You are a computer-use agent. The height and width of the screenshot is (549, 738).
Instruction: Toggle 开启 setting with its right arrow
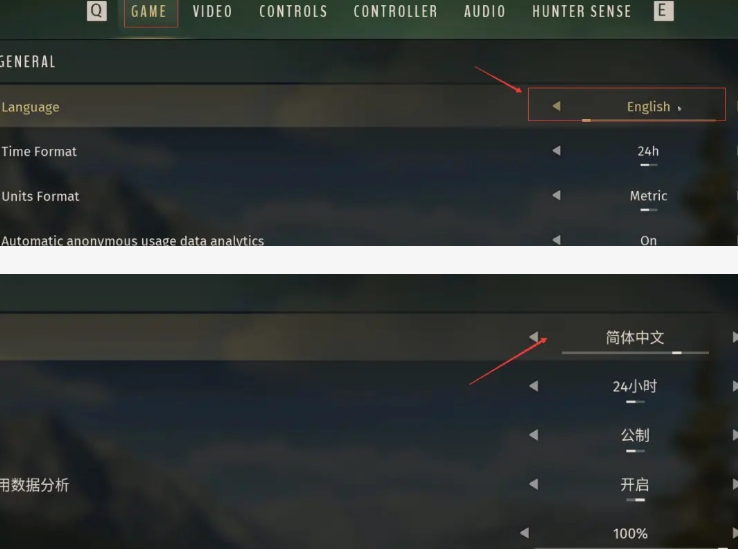pos(735,484)
